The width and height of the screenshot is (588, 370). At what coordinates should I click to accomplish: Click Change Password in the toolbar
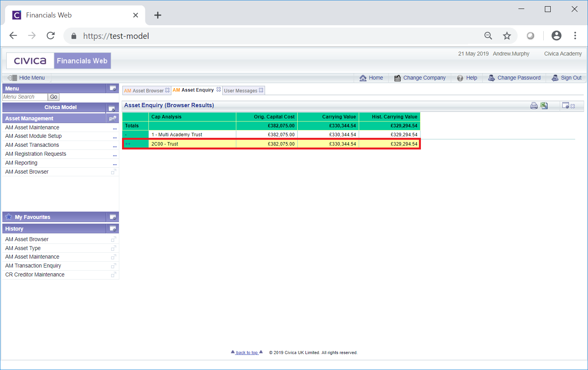(514, 78)
